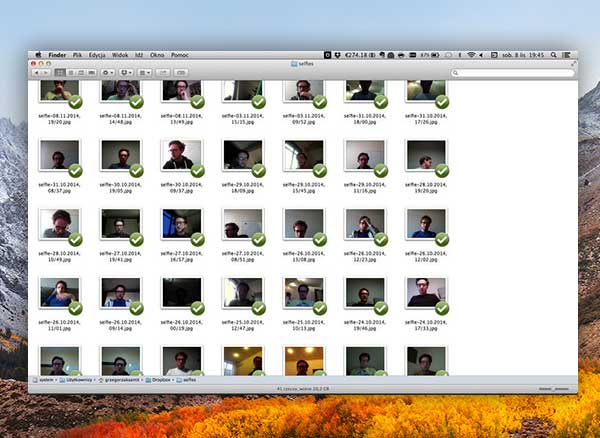Select thumbnail selfie-28.10.2014, 19/20.jpg
The image size is (600, 438).
[426, 155]
